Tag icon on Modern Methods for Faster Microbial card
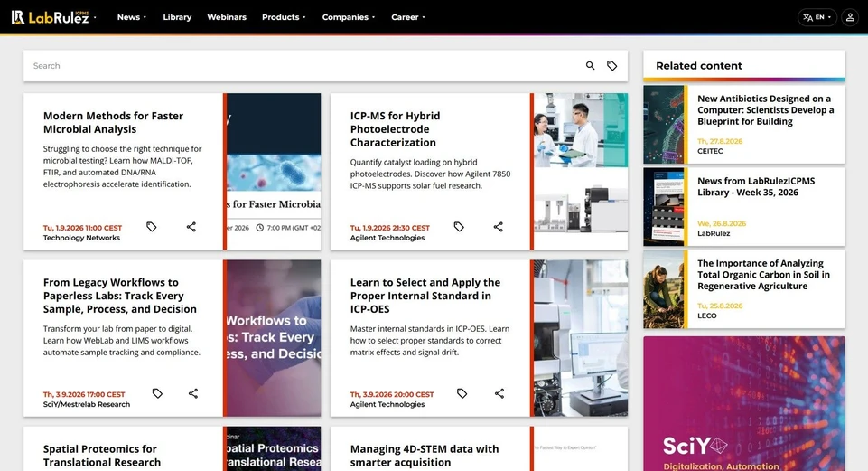This screenshot has height=471, width=868. (x=151, y=227)
